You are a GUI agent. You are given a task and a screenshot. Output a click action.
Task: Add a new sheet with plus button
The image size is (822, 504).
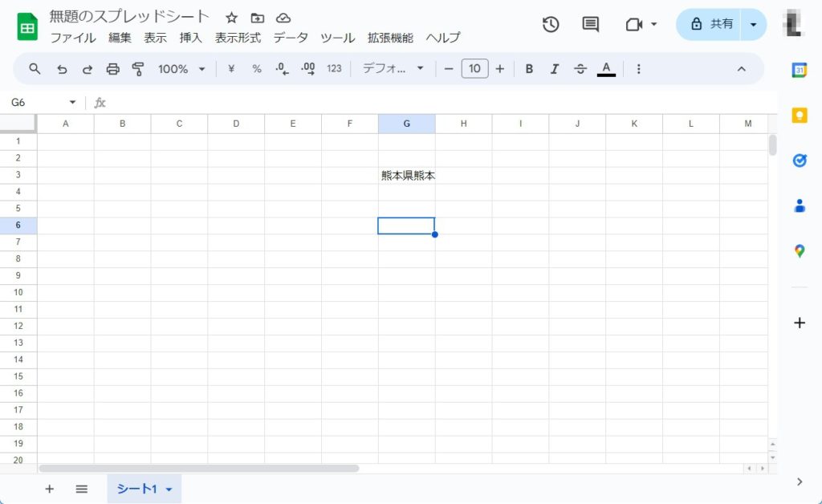click(x=49, y=489)
